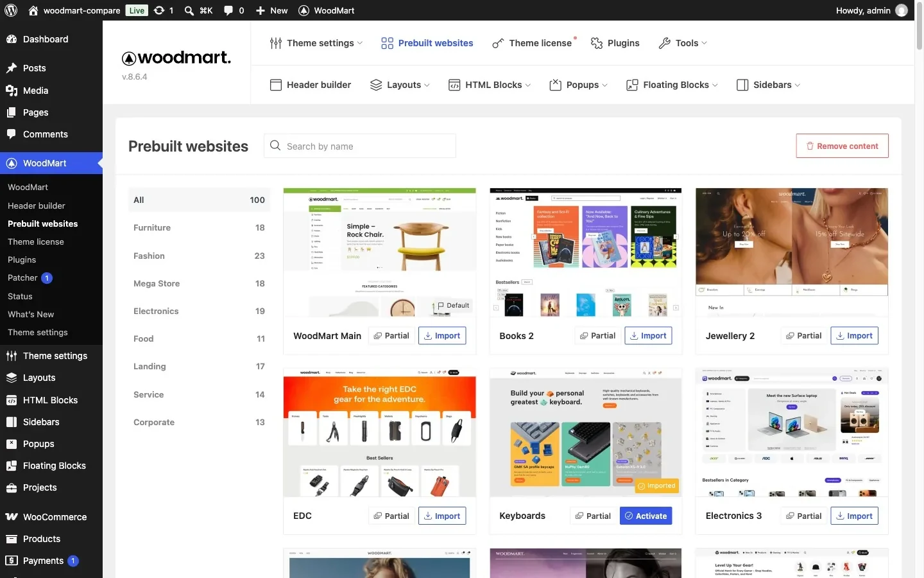
Task: Click the Layouts stack icon in sidebar
Action: (x=12, y=378)
